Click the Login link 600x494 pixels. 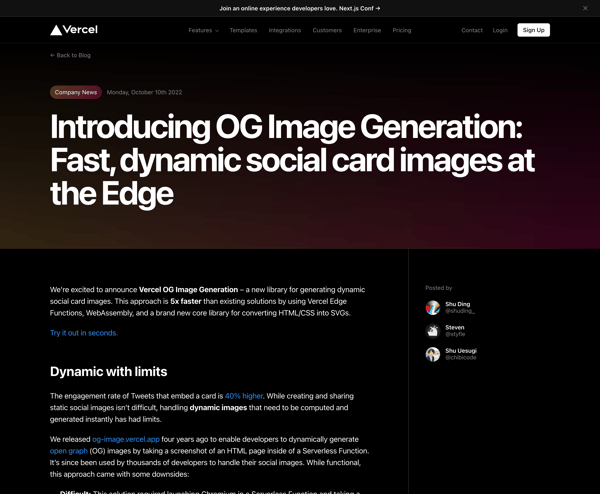point(500,30)
